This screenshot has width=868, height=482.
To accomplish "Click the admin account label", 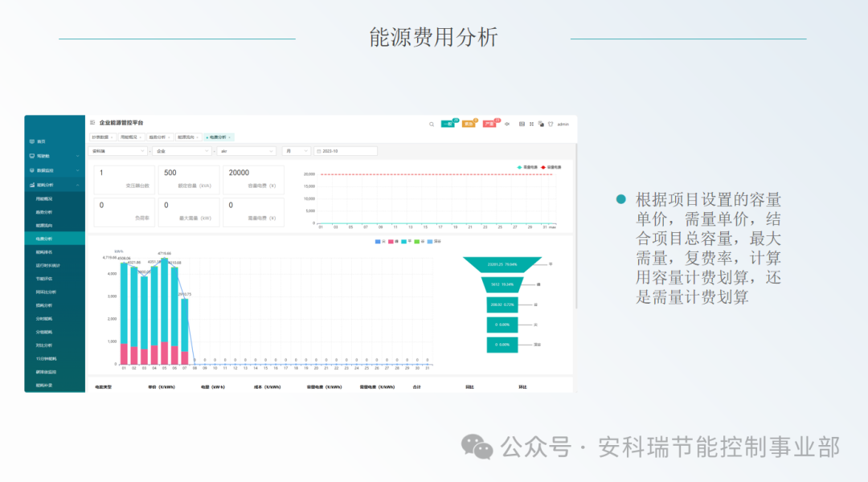I will pos(563,124).
